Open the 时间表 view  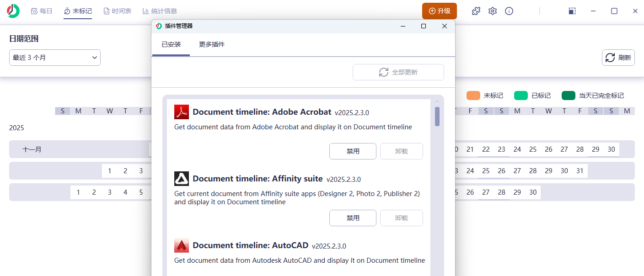[x=117, y=11]
